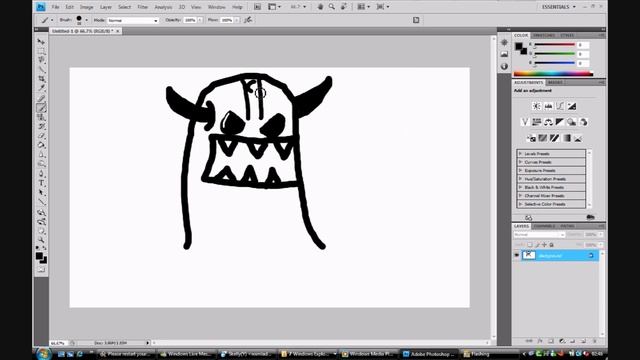Screen dimensions: 640x360
Task: Select the Eyedropper tool
Action: click(x=41, y=88)
